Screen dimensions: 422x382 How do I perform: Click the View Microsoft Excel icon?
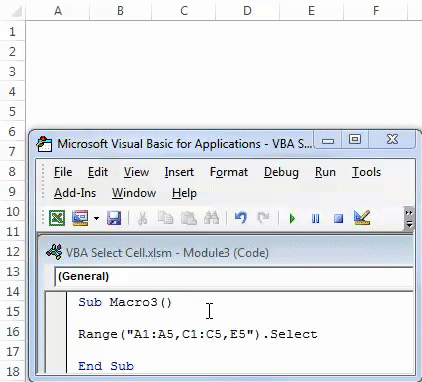(57, 218)
